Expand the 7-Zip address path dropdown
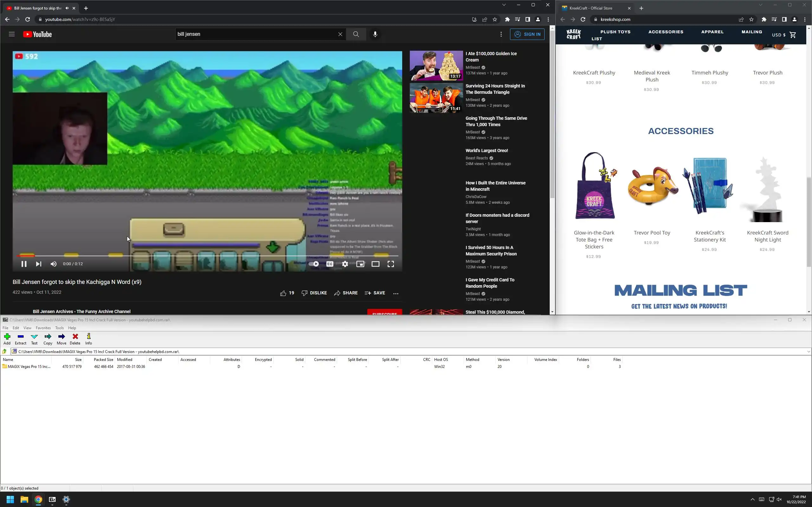This screenshot has width=812, height=507. [x=808, y=351]
